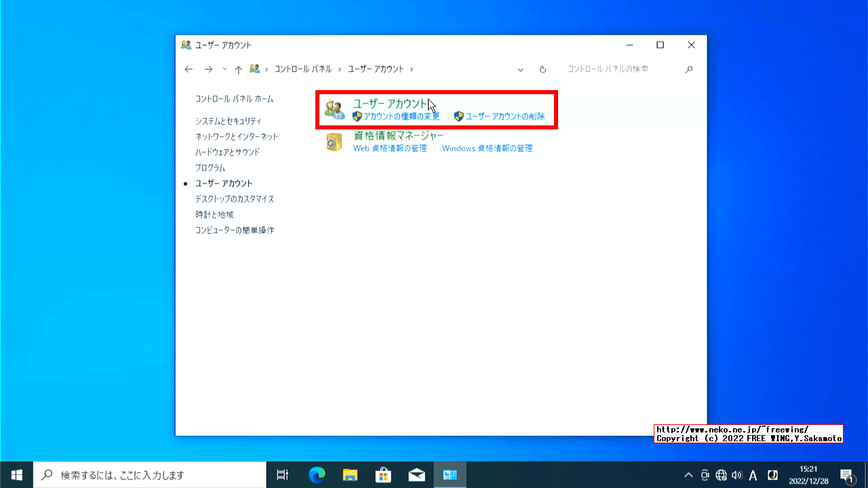Screen dimensions: 868x488
Task: Show hidden icons using the tray chevron
Action: [688, 474]
